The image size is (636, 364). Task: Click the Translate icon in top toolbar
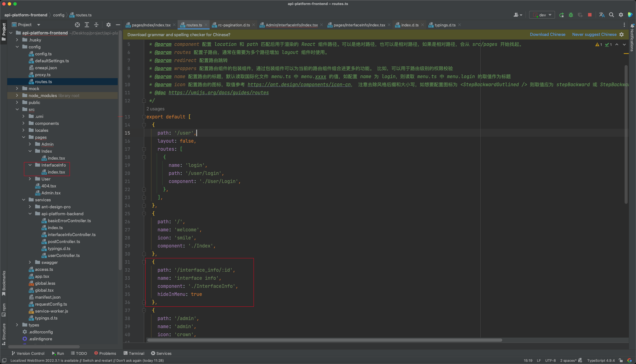coord(602,15)
